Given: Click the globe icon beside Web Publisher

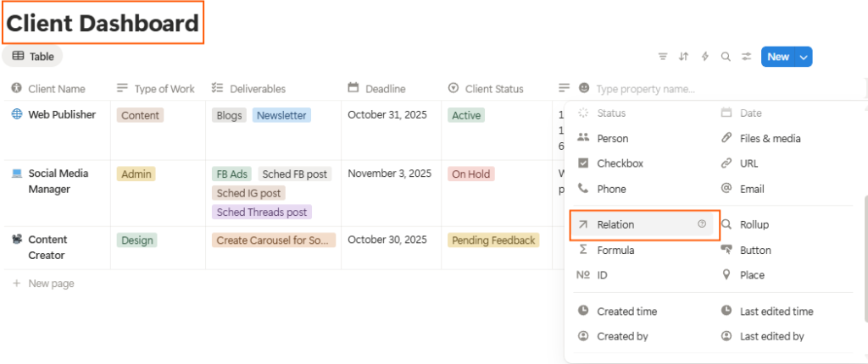Looking at the screenshot, I should click(16, 114).
